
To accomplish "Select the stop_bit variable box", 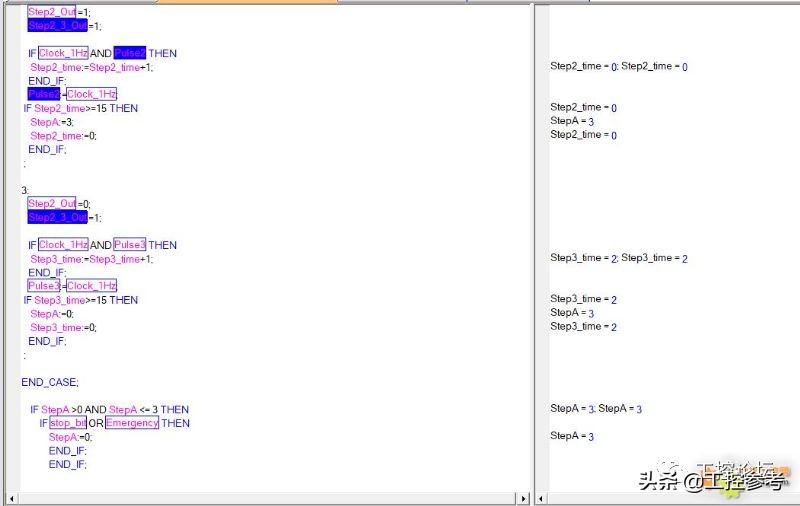I will click(68, 423).
